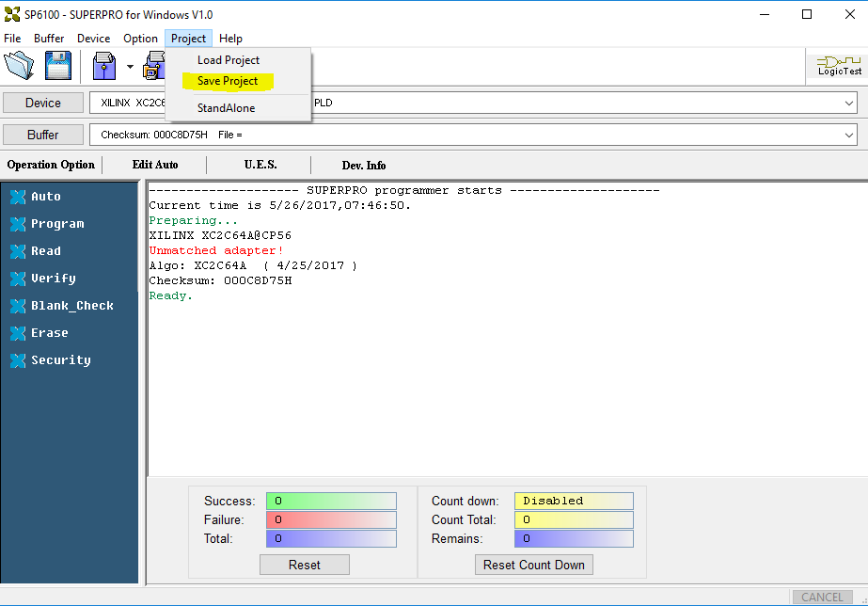The image size is (868, 606).
Task: Open the arrow next to load project icon
Action: click(x=129, y=67)
